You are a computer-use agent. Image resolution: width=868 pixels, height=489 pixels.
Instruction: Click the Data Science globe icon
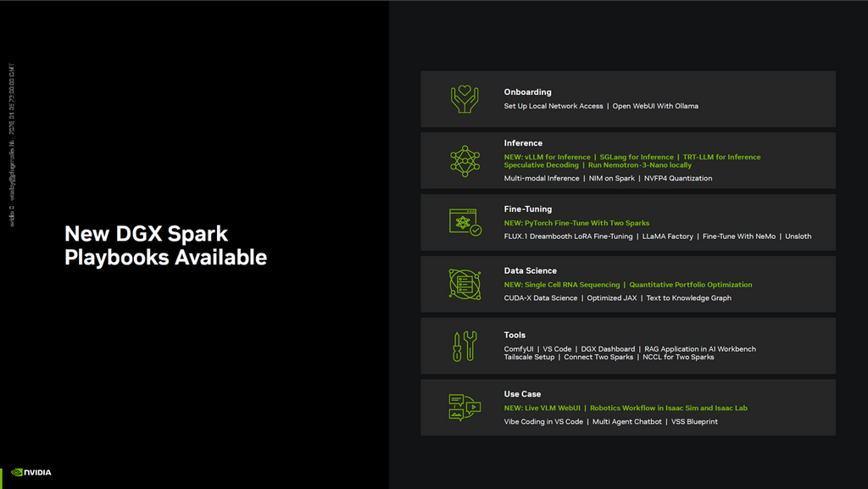(x=465, y=284)
